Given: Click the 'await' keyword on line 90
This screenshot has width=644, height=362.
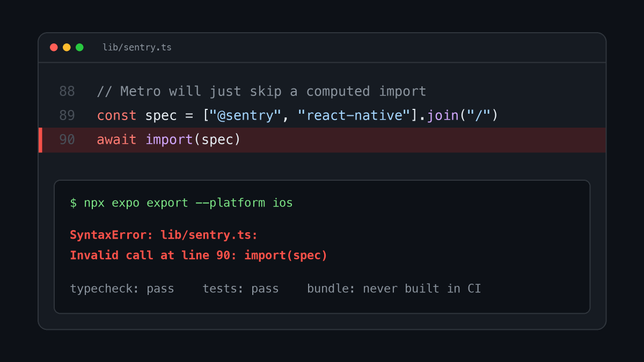Looking at the screenshot, I should coord(116,139).
